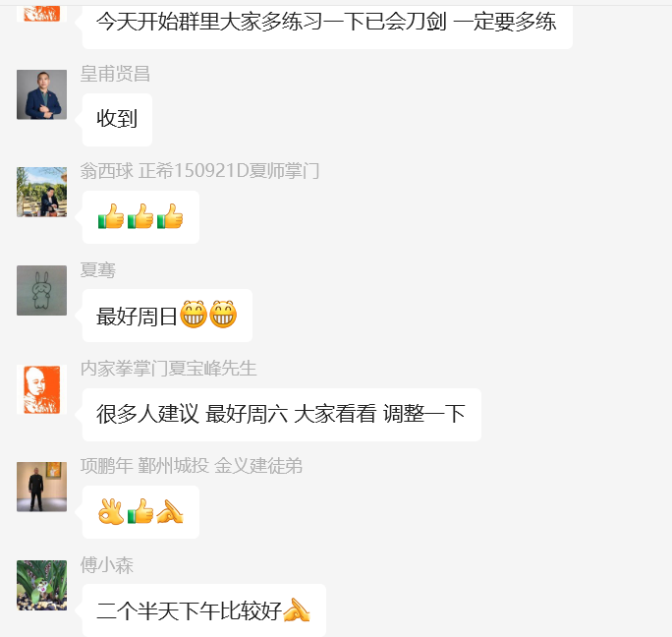The width and height of the screenshot is (672, 637).
Task: Click sender name 项鹏年 鄞州城投 金义建徒弟
Action: pos(192,466)
